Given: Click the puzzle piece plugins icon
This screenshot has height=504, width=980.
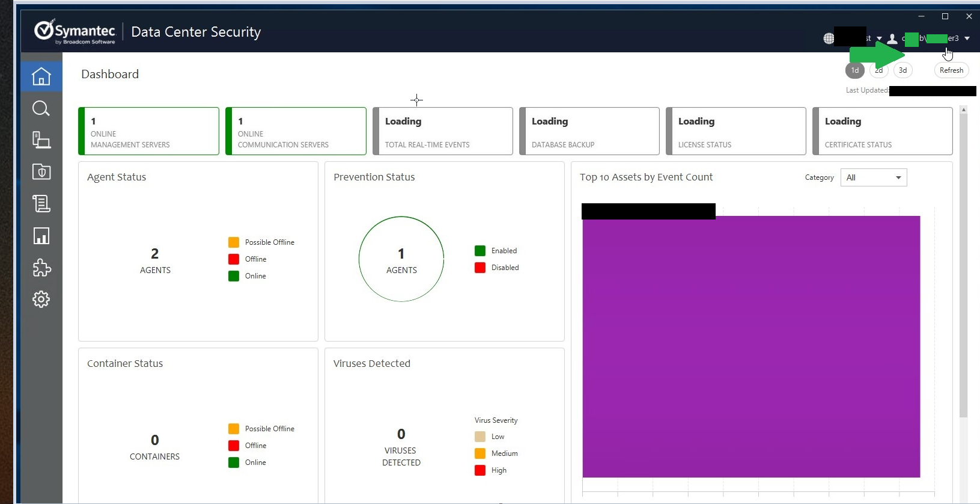Looking at the screenshot, I should (x=41, y=268).
